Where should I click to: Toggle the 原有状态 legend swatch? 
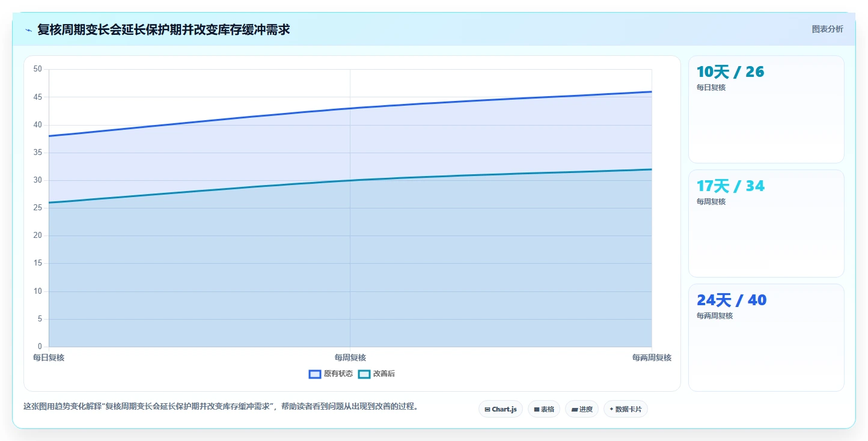point(315,374)
